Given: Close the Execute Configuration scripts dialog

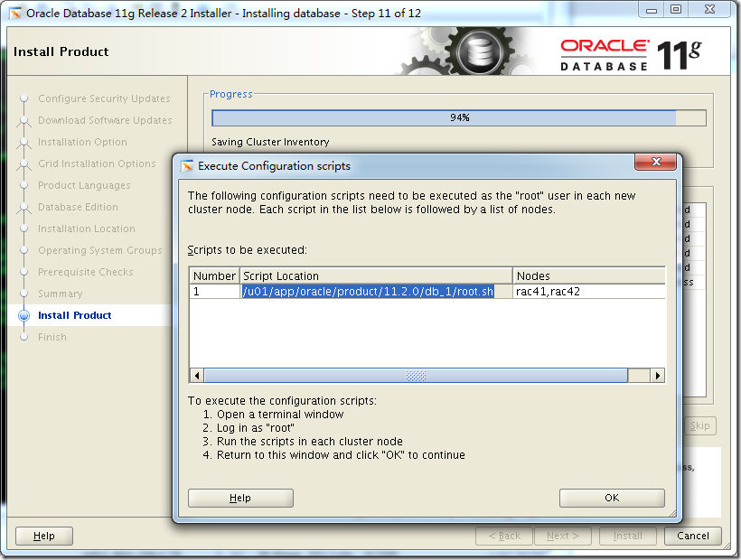Looking at the screenshot, I should coord(656,162).
